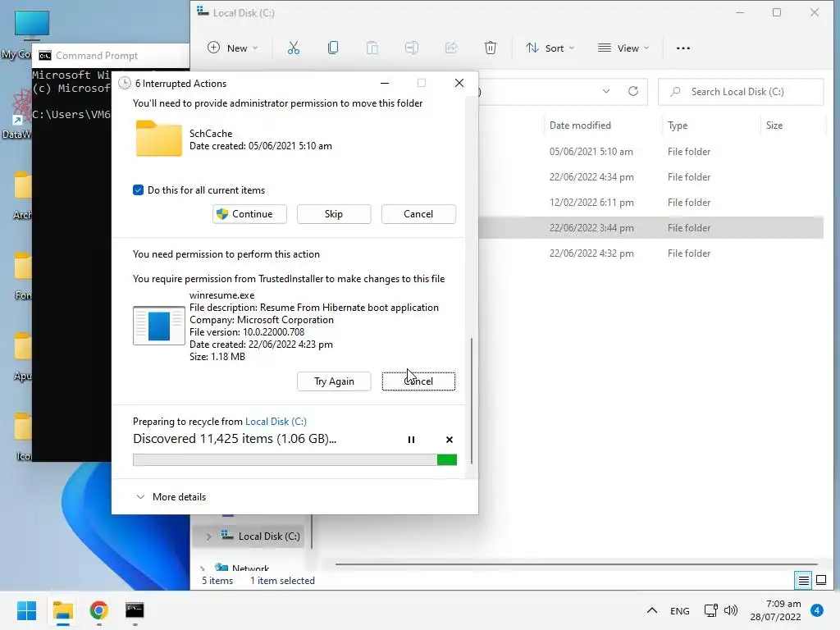Open the View dropdown menu
The width and height of the screenshot is (840, 630).
pyautogui.click(x=623, y=48)
